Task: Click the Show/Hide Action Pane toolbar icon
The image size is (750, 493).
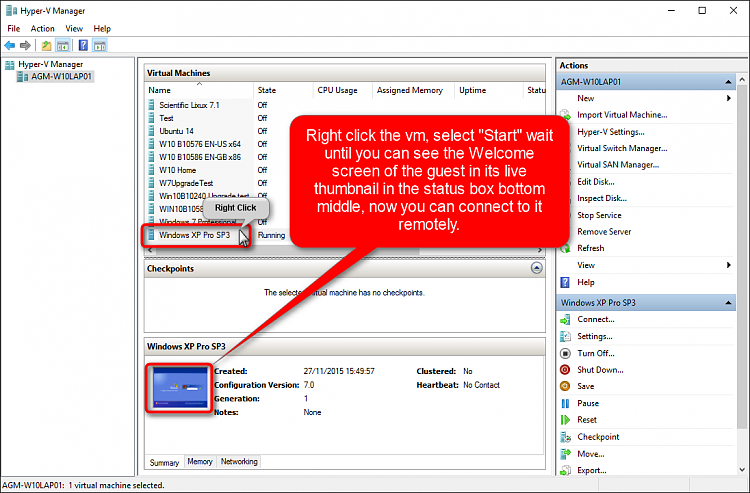Action: 99,45
